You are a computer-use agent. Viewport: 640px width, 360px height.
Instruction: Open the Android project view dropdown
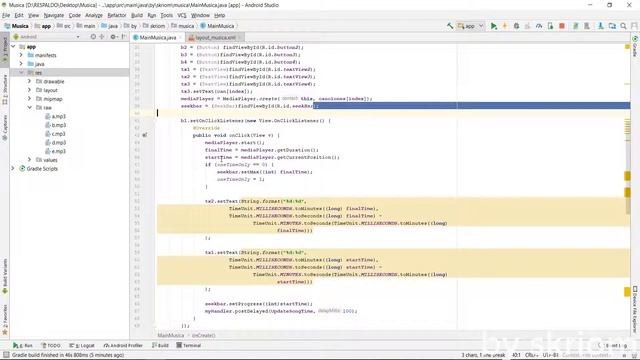47,37
